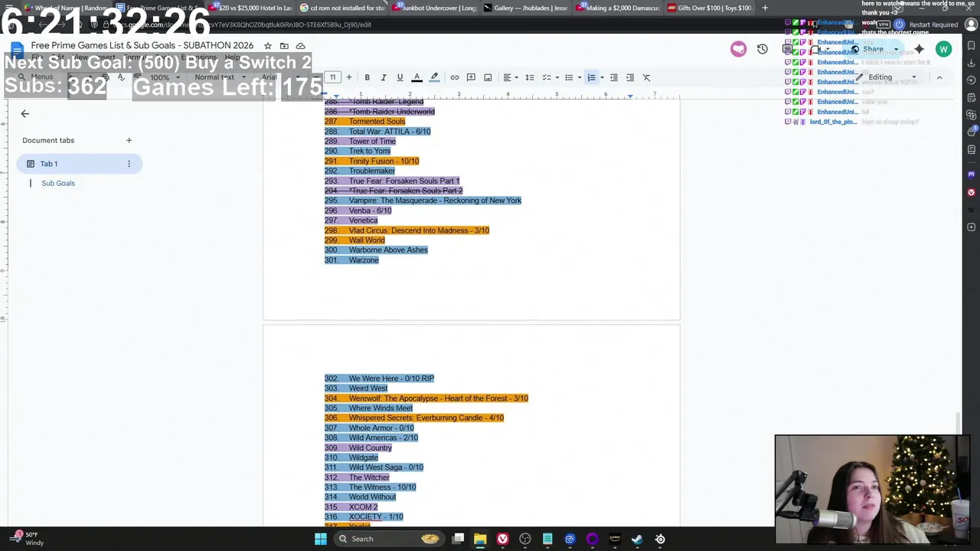The image size is (980, 551).
Task: Open File Explorer from taskbar
Action: point(480,539)
